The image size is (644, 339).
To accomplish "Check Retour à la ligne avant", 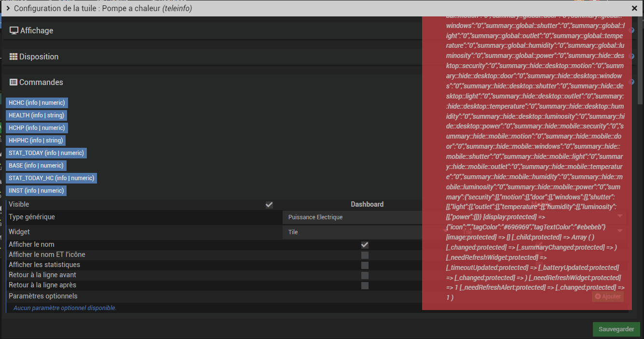I will [x=365, y=275].
